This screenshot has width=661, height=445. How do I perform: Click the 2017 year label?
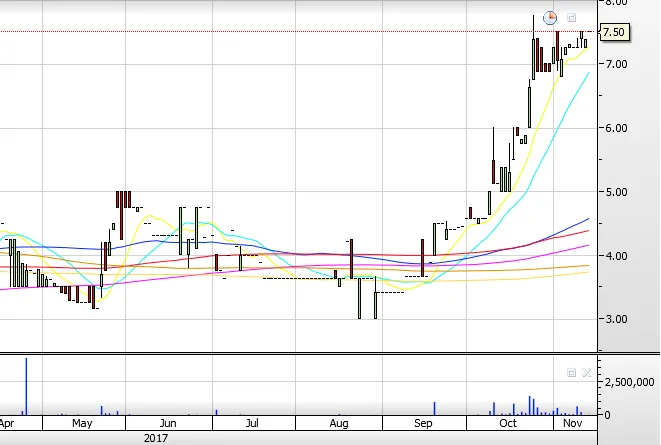[156, 438]
